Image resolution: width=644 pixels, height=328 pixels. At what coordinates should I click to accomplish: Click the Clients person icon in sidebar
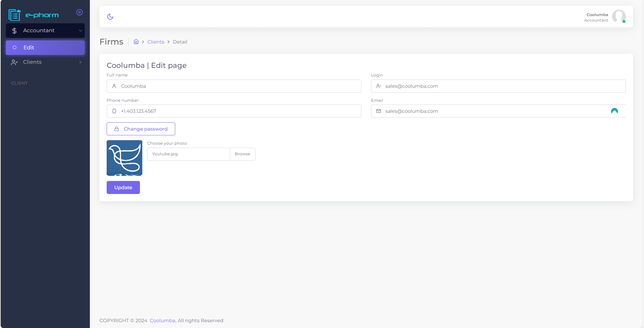click(x=14, y=62)
